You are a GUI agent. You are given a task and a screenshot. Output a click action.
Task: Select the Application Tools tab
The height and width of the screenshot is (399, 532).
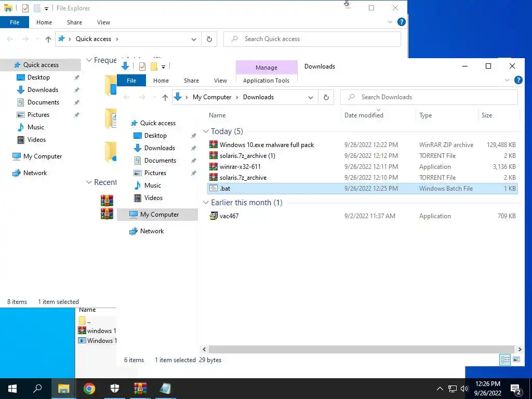pyautogui.click(x=267, y=81)
